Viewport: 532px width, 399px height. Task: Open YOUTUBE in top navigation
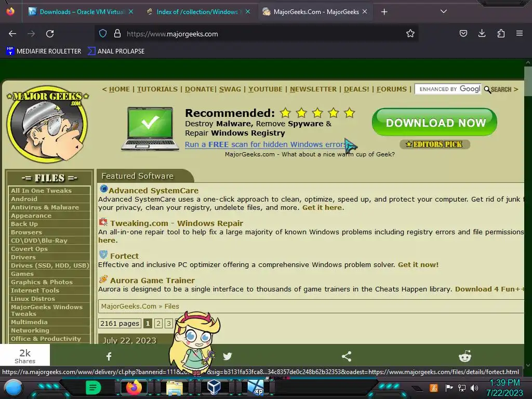[265, 89]
